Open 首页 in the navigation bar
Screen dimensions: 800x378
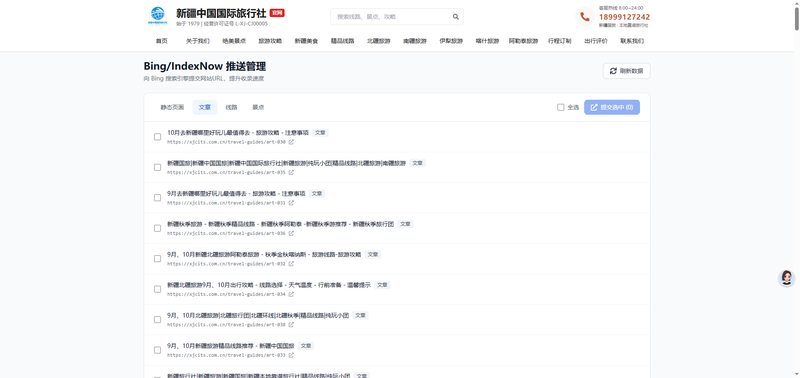162,41
